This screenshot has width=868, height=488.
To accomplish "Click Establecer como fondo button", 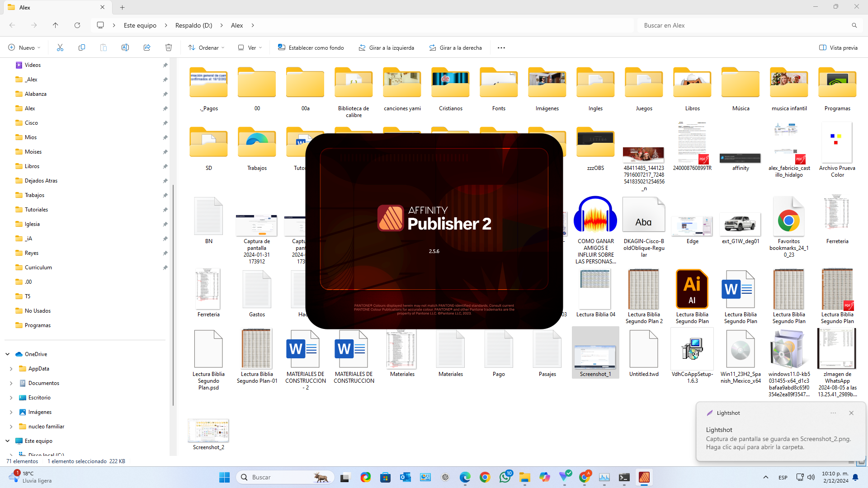I will pos(311,47).
